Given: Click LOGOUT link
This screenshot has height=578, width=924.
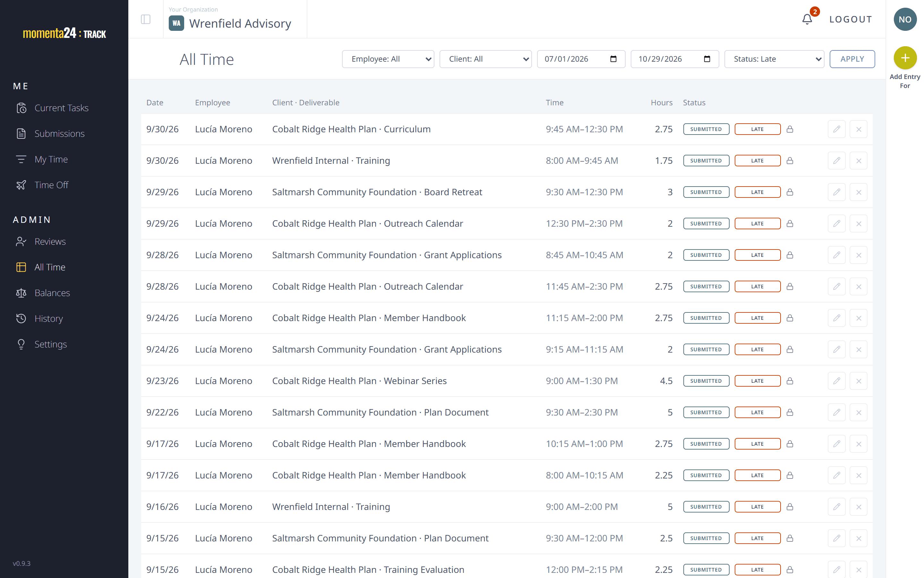Looking at the screenshot, I should pos(850,19).
